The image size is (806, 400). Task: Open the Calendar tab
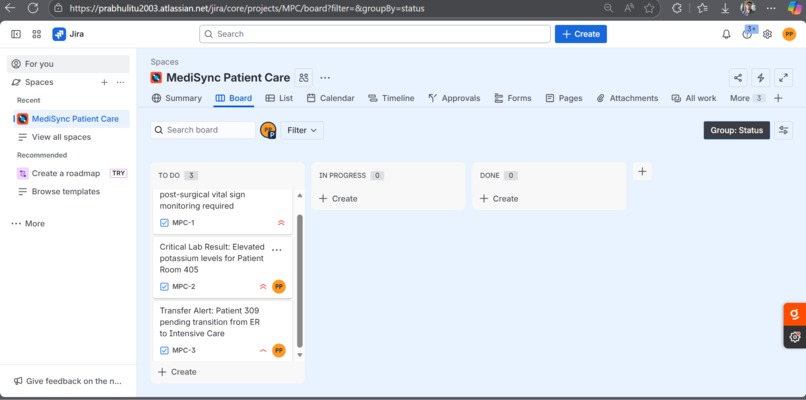(331, 98)
